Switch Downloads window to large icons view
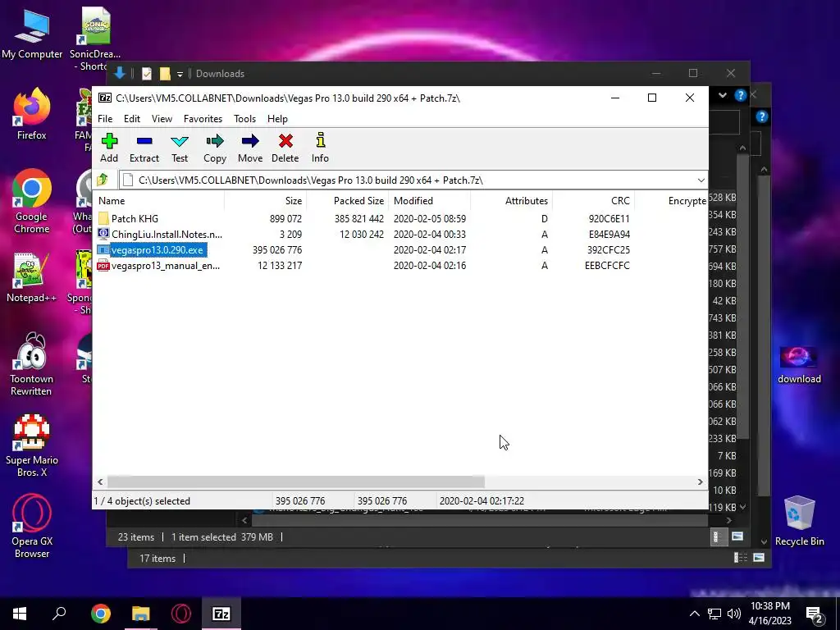The height and width of the screenshot is (630, 840). tap(737, 536)
